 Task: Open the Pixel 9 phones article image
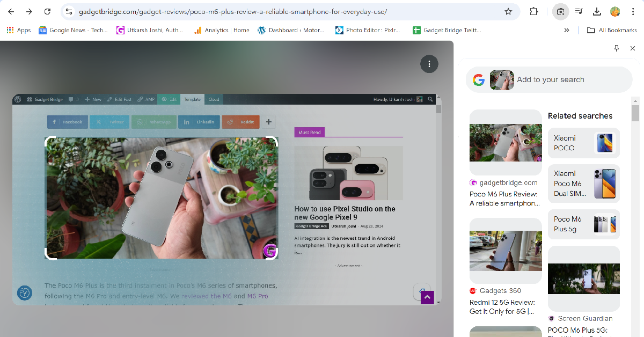pyautogui.click(x=348, y=173)
